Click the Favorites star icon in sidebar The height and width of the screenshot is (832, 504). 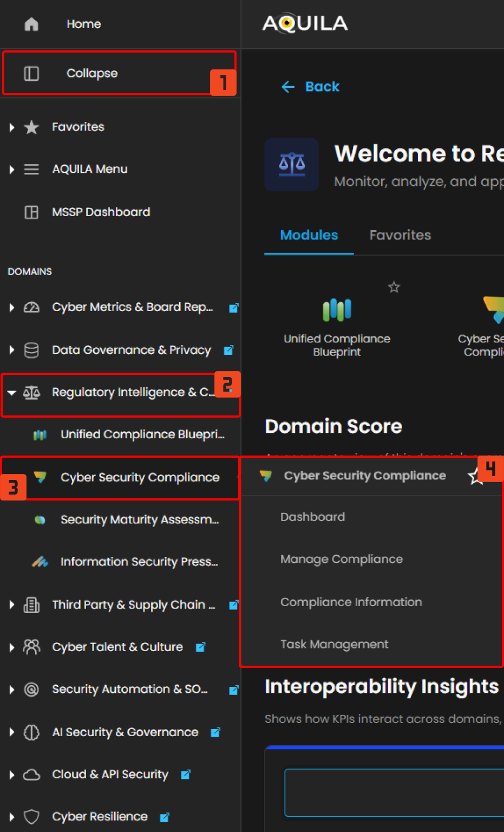pos(31,127)
